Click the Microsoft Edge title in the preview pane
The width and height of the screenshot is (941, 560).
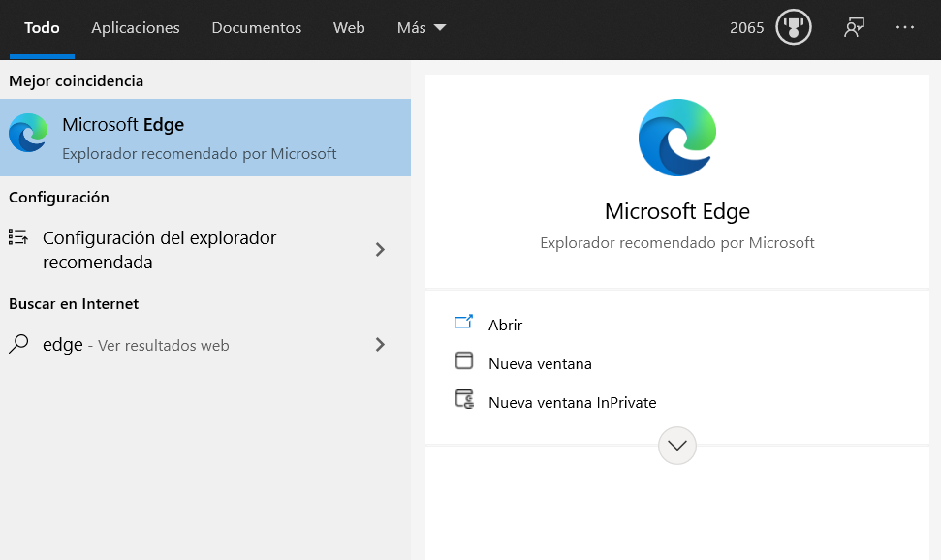(677, 211)
